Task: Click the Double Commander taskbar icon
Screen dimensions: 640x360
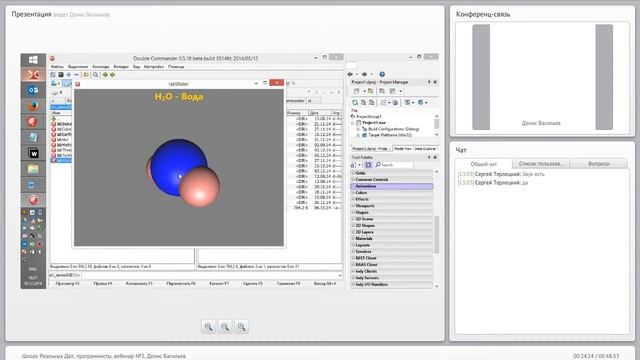Action: [33, 75]
